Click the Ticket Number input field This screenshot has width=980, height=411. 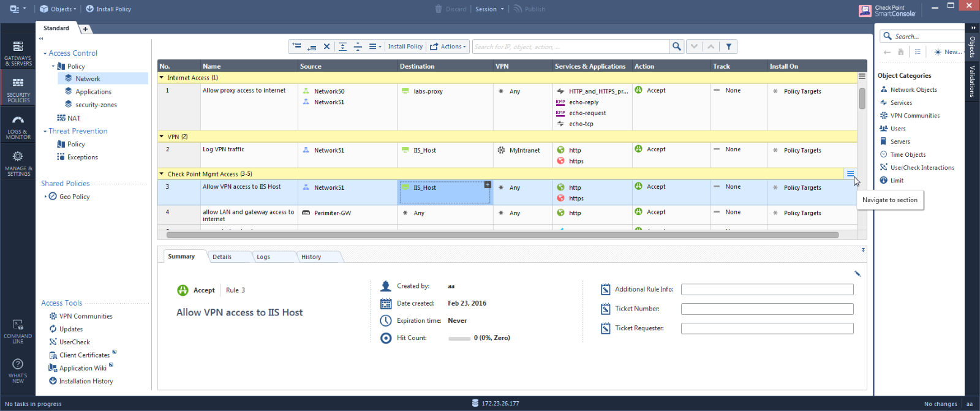[767, 309]
